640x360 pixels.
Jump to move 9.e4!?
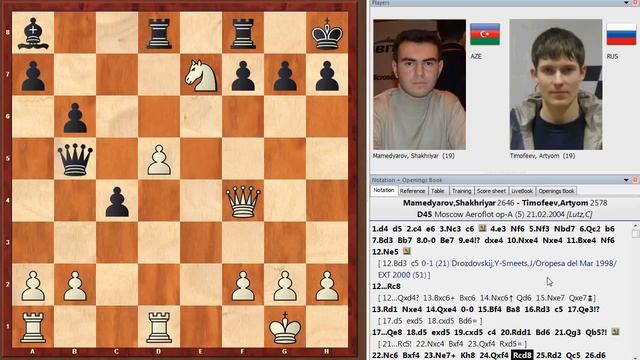[x=469, y=240]
